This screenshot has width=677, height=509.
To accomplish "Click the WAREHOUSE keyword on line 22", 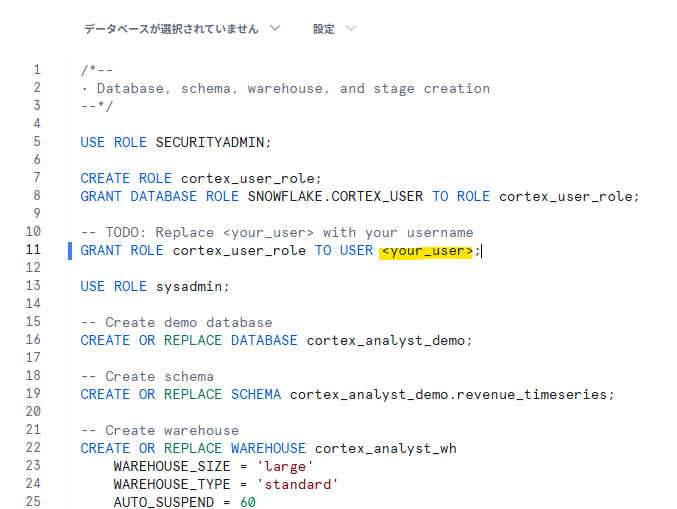I will (268, 448).
